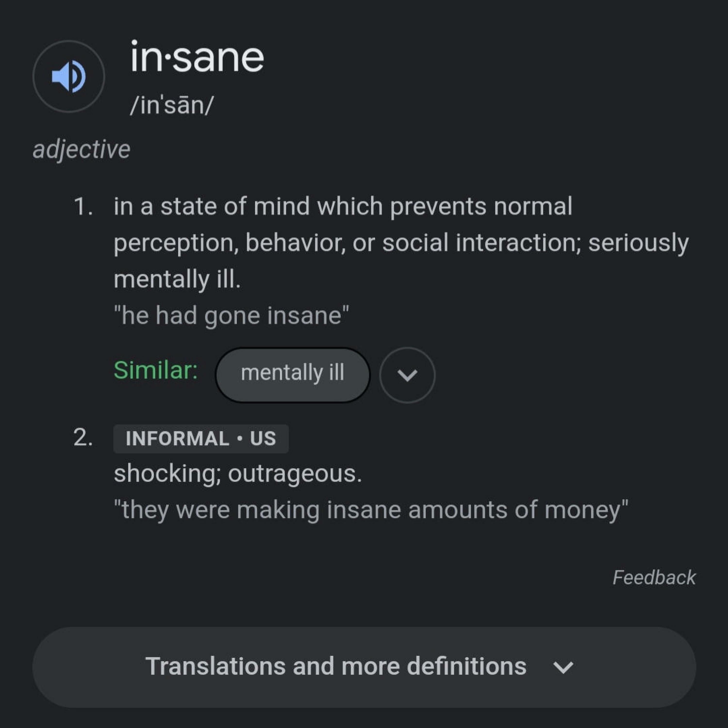Screen dimensions: 728x728
Task: Click the INFORMAL · US usage badge
Action: [201, 438]
